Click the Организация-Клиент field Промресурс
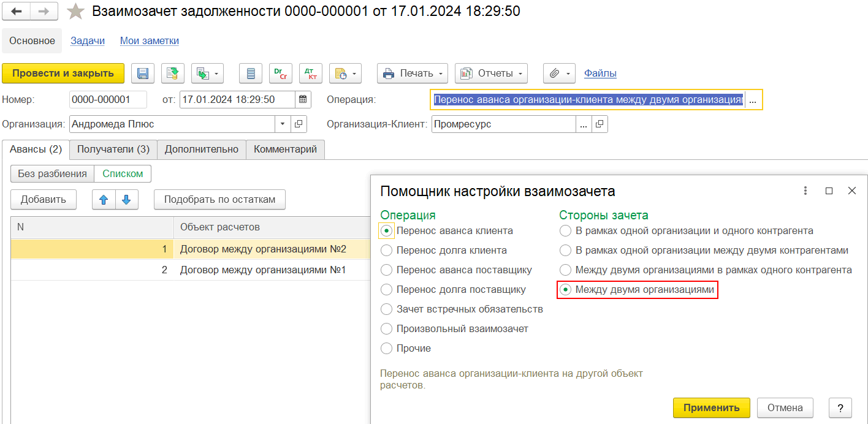Viewport: 868px width, 424px height. [503, 124]
